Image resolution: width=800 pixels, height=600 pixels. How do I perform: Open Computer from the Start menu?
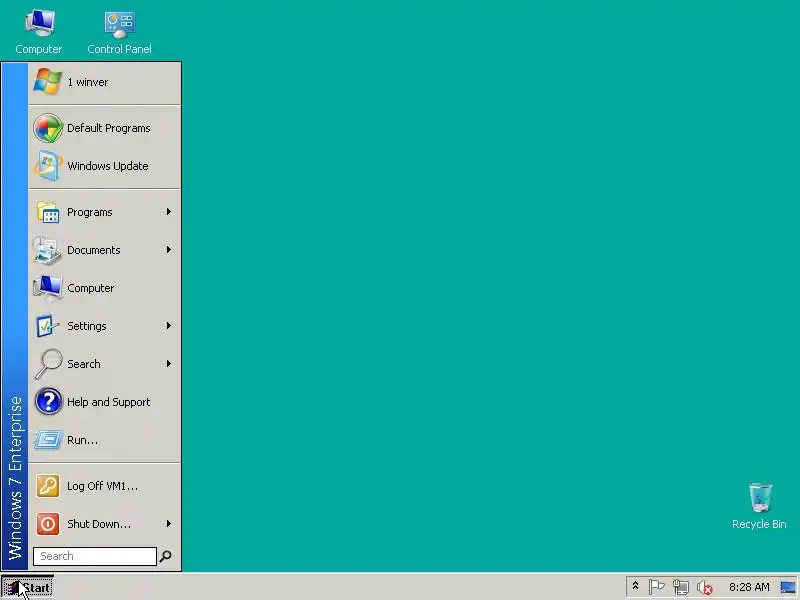105,288
